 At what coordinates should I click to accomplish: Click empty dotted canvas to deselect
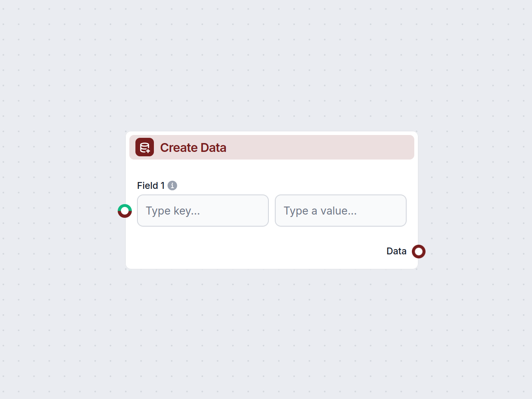[64, 321]
